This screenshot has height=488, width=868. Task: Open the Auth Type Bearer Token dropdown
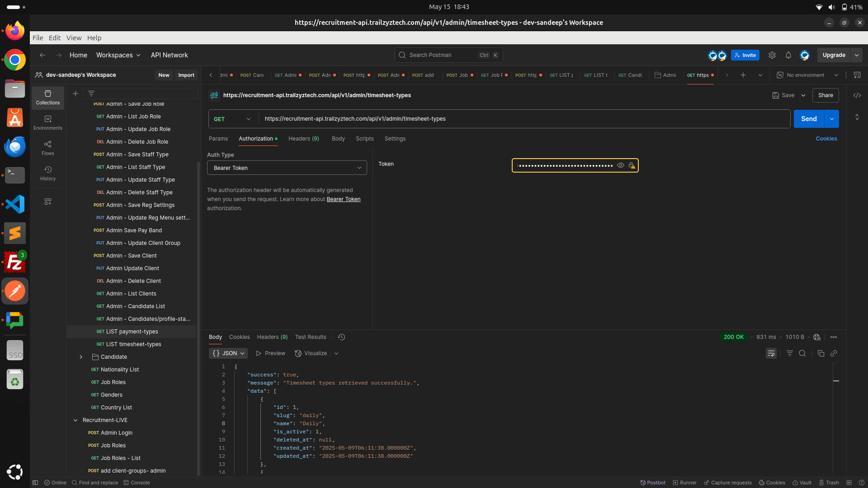point(287,168)
